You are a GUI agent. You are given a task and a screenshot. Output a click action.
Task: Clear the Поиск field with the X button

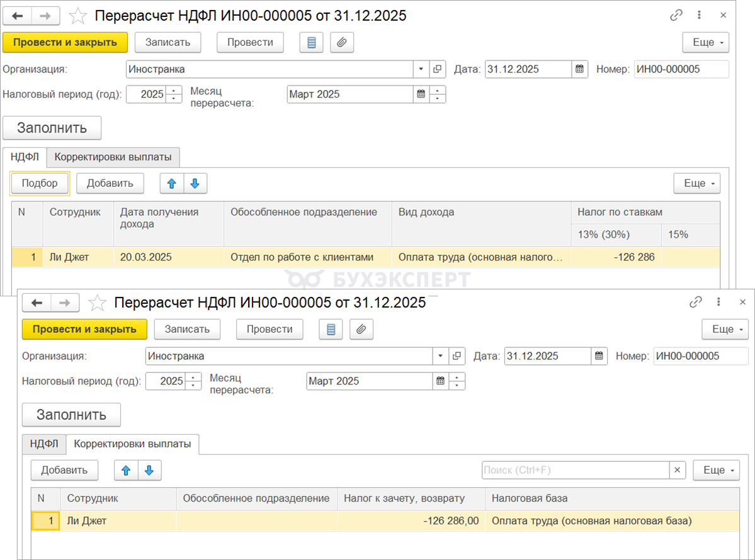click(x=677, y=470)
